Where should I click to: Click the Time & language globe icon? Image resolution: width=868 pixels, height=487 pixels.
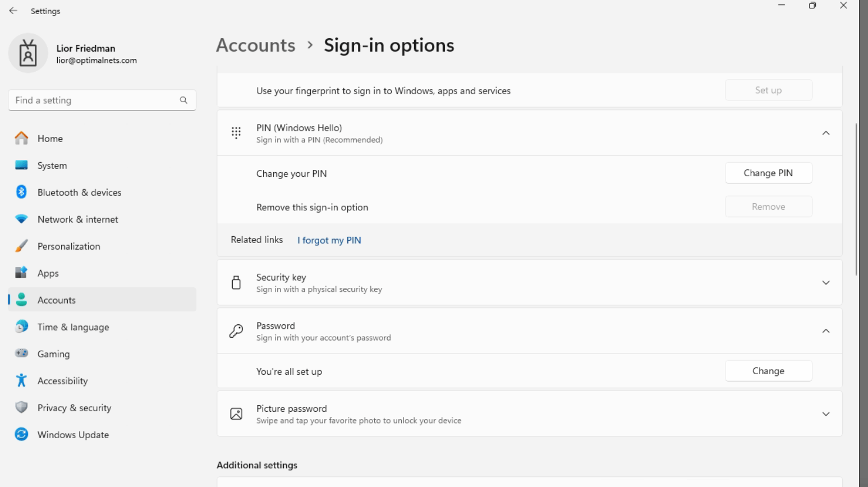(21, 327)
